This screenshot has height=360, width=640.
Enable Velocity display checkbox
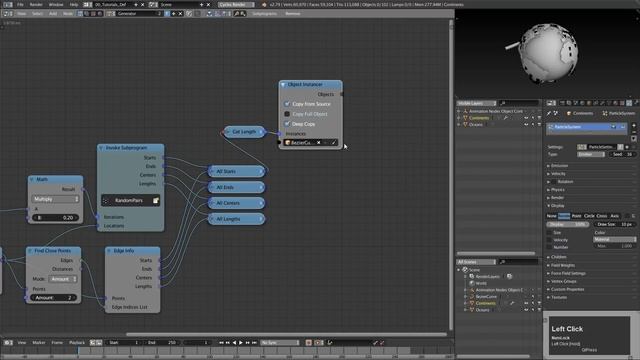549,240
